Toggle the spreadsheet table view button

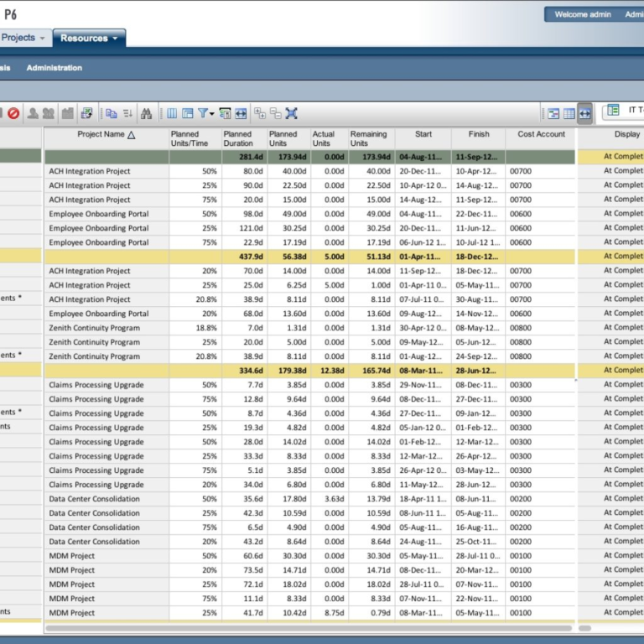click(x=569, y=113)
